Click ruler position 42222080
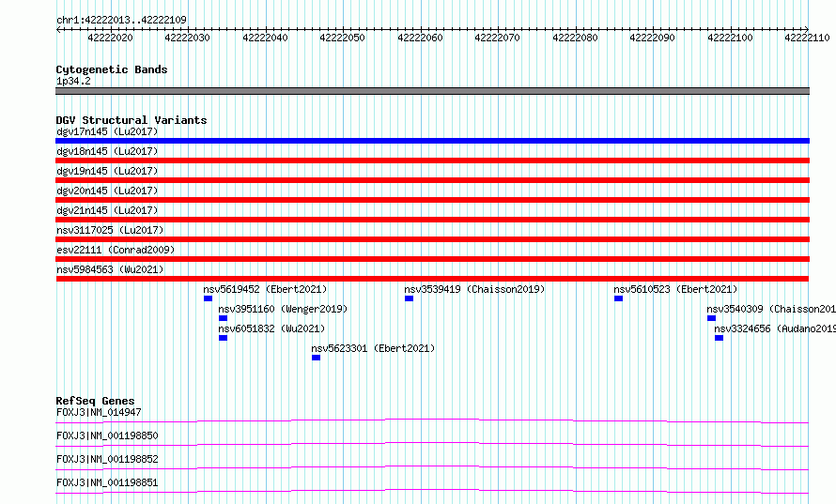Viewport: 836px width, 504px height. point(575,38)
